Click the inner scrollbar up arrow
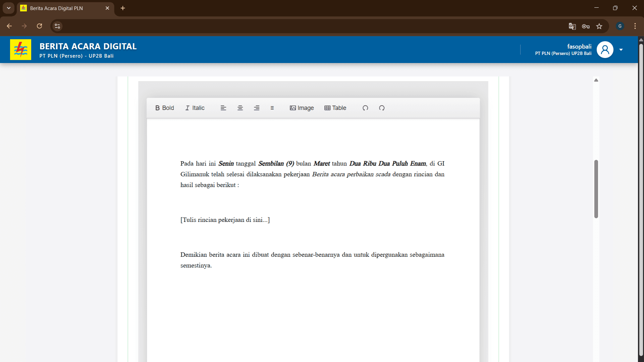The image size is (644, 362). [596, 80]
